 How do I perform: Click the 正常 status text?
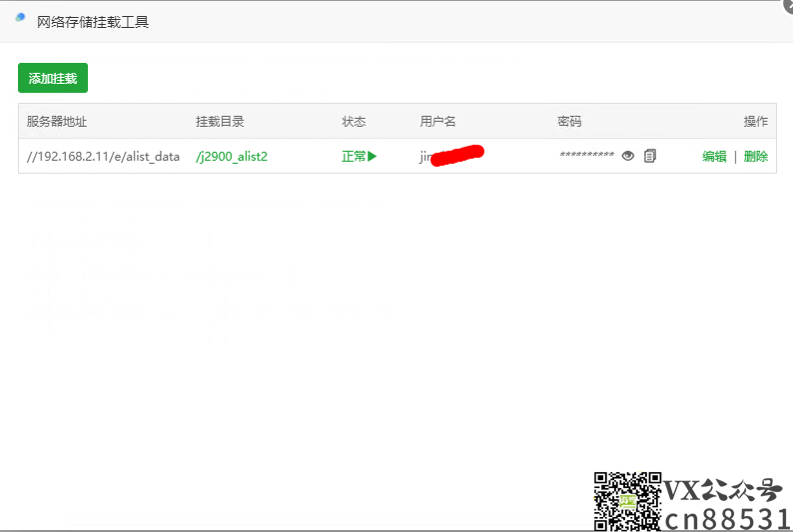(354, 156)
